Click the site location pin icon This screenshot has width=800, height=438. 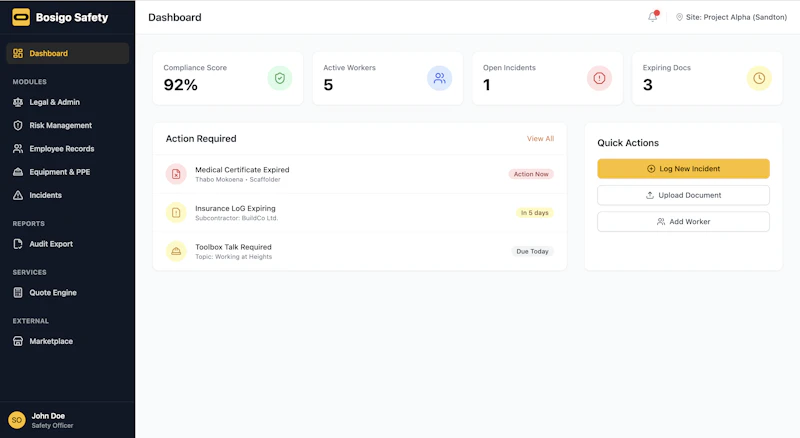[679, 17]
